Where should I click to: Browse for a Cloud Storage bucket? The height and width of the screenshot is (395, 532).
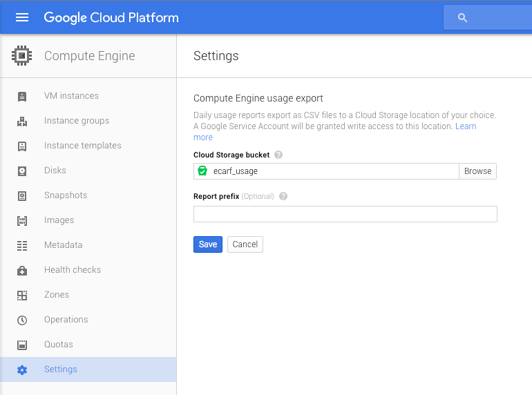[477, 171]
